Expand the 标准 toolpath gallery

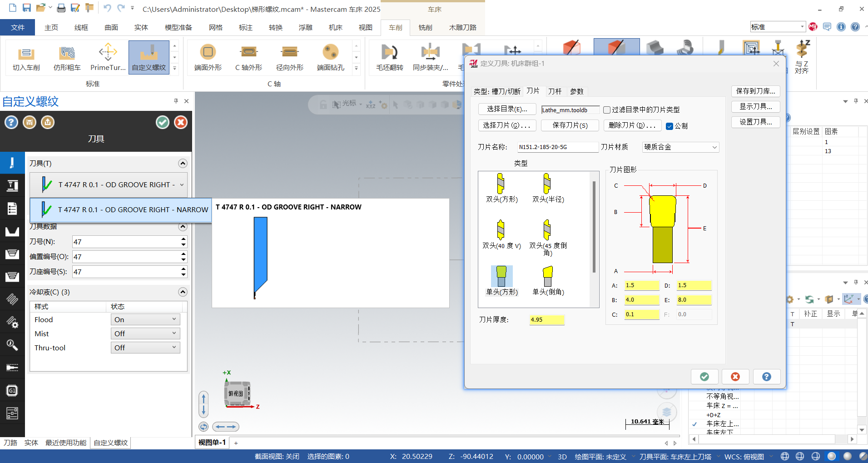[x=174, y=69]
